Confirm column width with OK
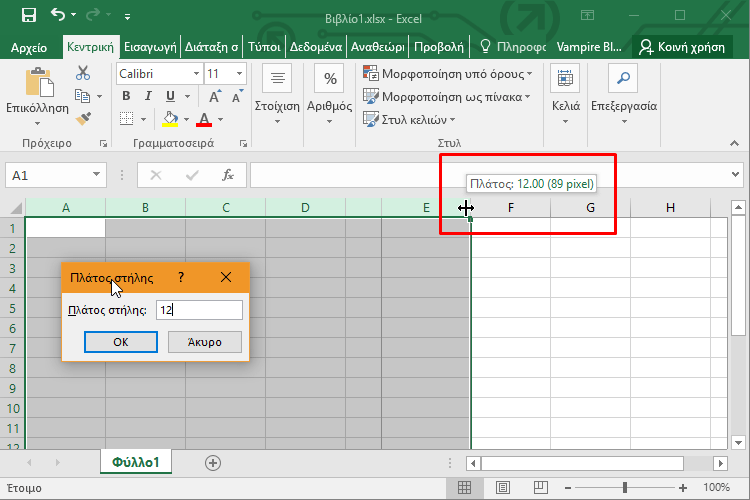Screen dimensions: 750x500 [121, 342]
